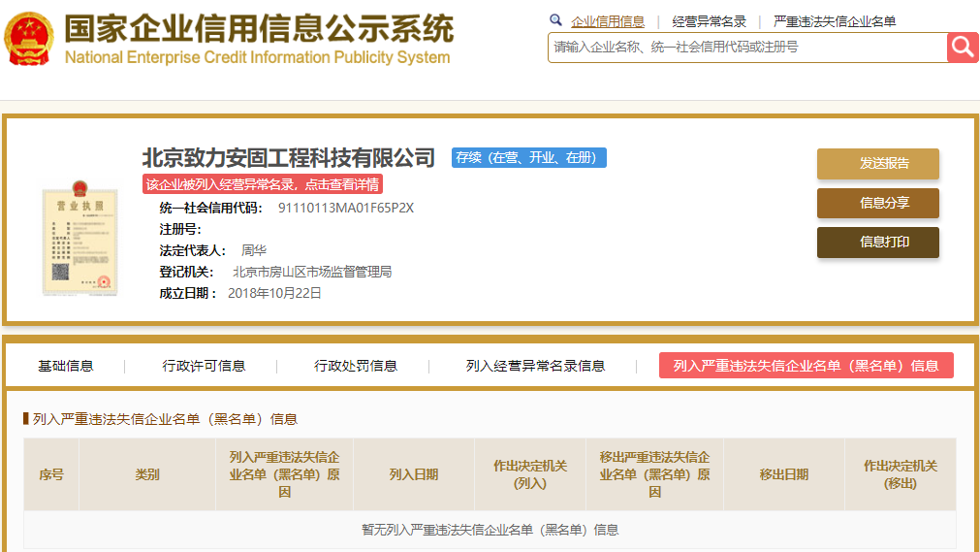Click the 存续（在营、开业、在册）status badge

point(528,158)
